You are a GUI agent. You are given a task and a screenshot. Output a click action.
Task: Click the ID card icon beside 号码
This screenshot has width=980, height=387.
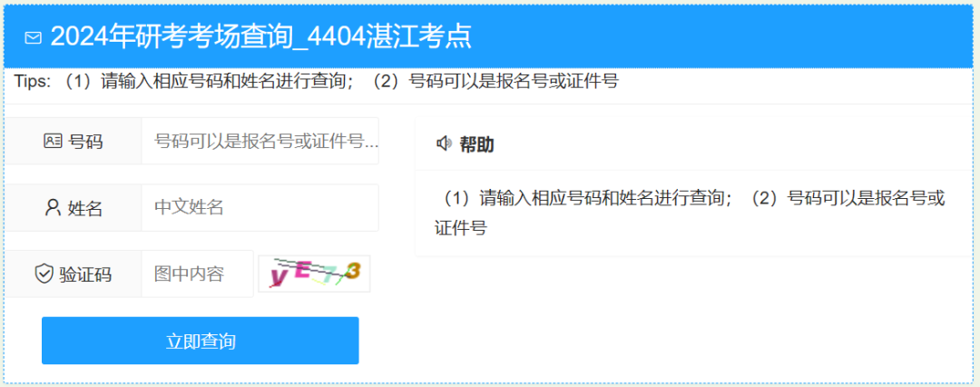[x=54, y=141]
